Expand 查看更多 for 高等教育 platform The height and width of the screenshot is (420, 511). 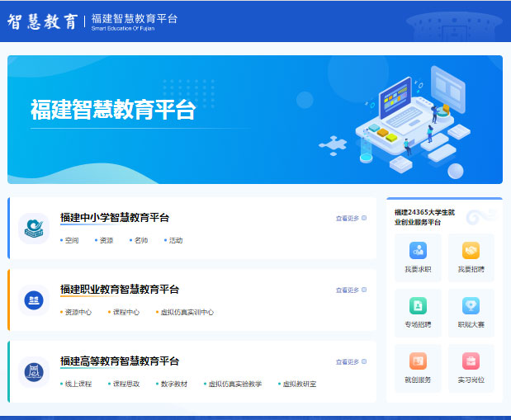[x=351, y=362]
